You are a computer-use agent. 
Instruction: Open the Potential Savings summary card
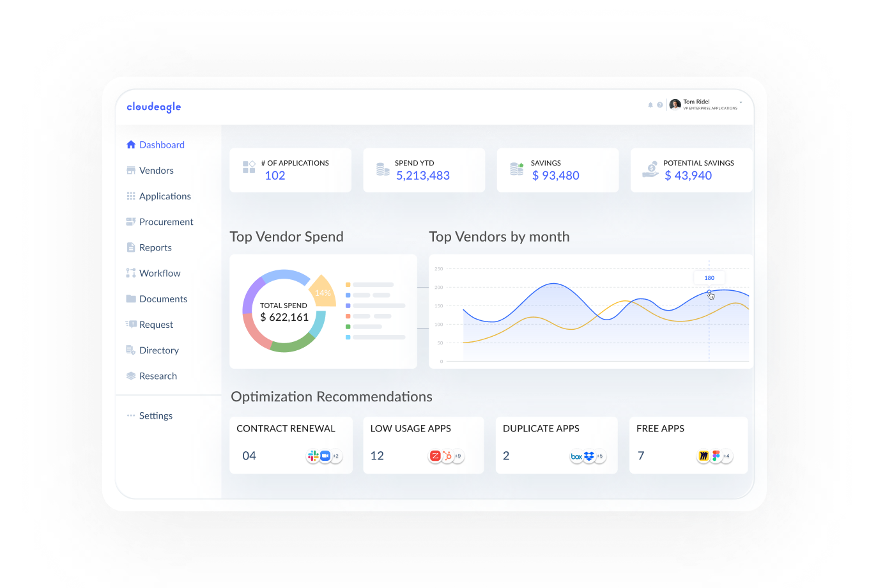pos(691,170)
